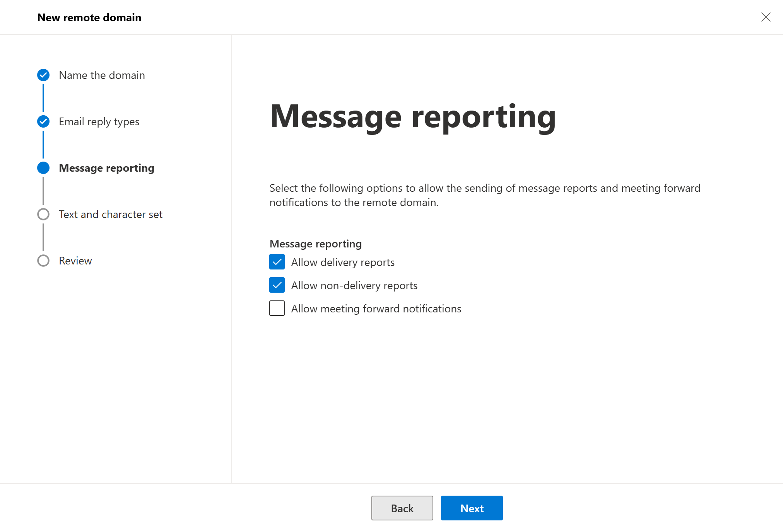Click the New remote domain title
This screenshot has width=783, height=532.
click(x=89, y=17)
